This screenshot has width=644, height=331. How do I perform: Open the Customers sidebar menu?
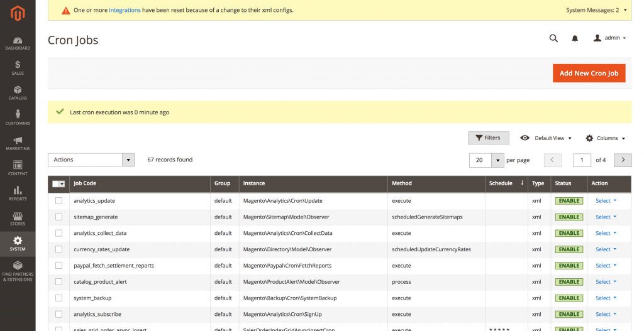point(18,118)
